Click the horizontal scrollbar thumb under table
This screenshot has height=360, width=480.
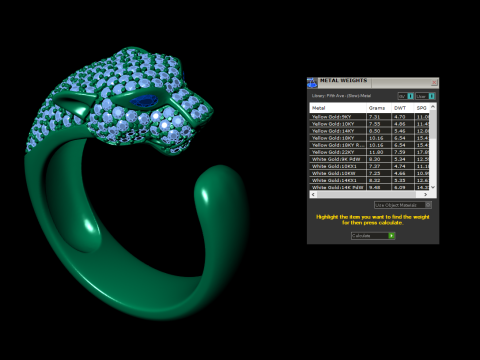(x=366, y=194)
